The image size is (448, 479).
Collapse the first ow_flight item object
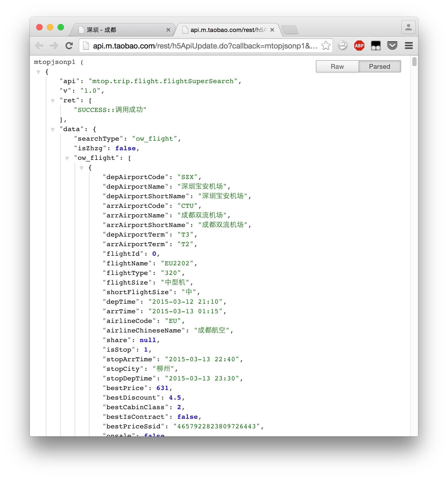[x=82, y=168]
